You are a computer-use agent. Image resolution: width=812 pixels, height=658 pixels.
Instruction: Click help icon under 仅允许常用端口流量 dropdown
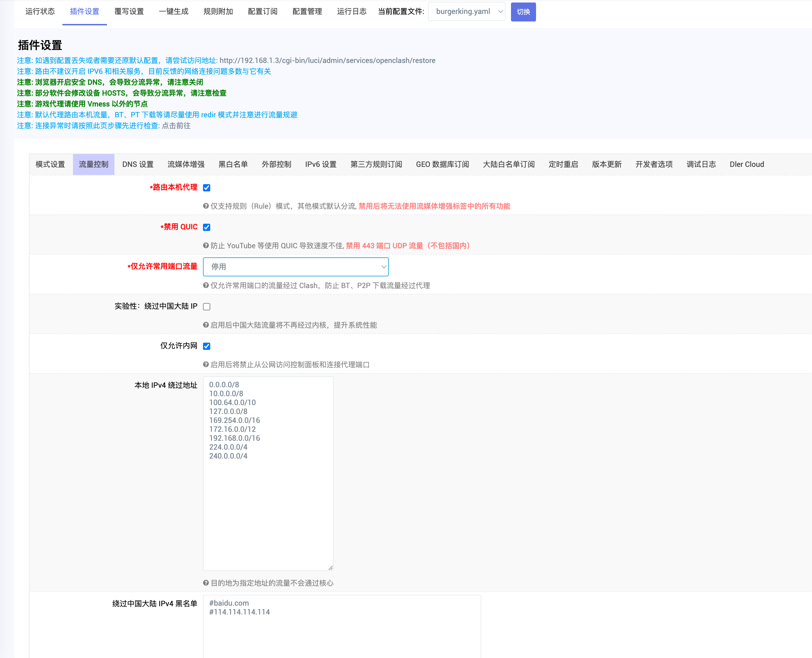(x=206, y=285)
